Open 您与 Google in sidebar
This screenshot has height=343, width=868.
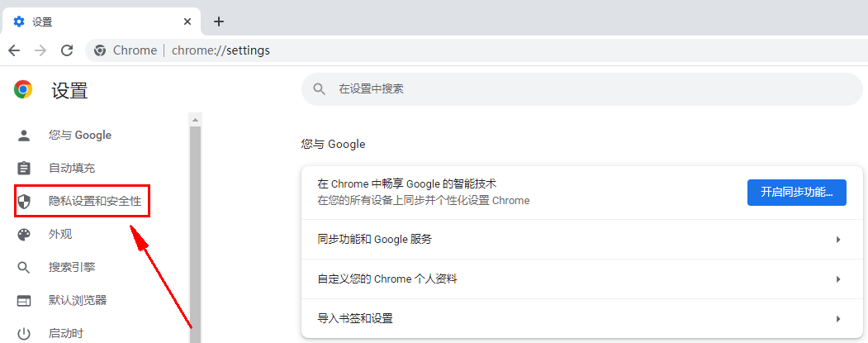(80, 136)
